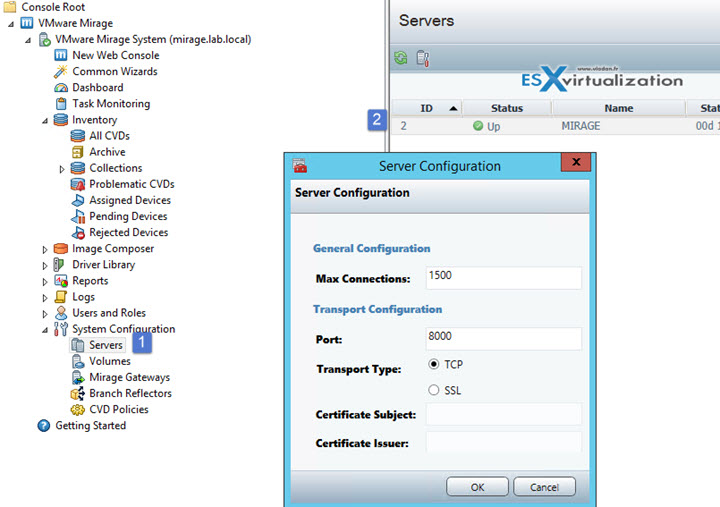Screen dimensions: 720x507
Task: Collapse the System Configuration node
Action: [45, 330]
